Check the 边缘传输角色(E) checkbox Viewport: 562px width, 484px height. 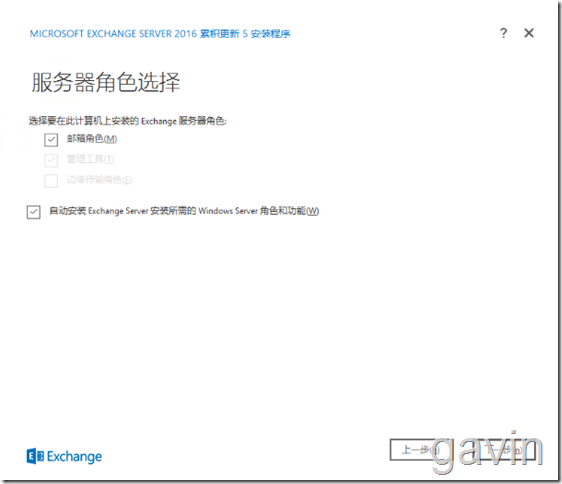(51, 181)
